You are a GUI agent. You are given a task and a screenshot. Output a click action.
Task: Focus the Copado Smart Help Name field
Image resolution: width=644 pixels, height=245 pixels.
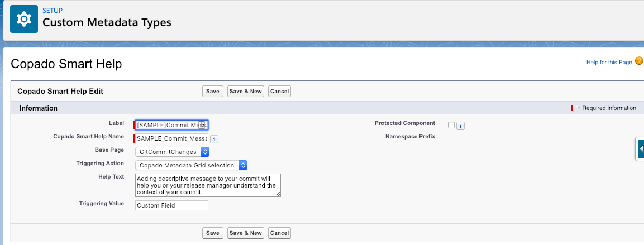pyautogui.click(x=171, y=139)
